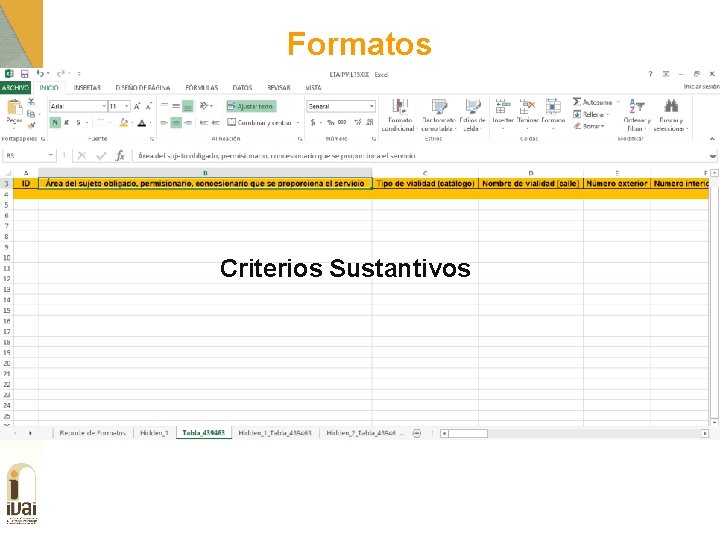Toggle bold N formatting button

(x=55, y=123)
